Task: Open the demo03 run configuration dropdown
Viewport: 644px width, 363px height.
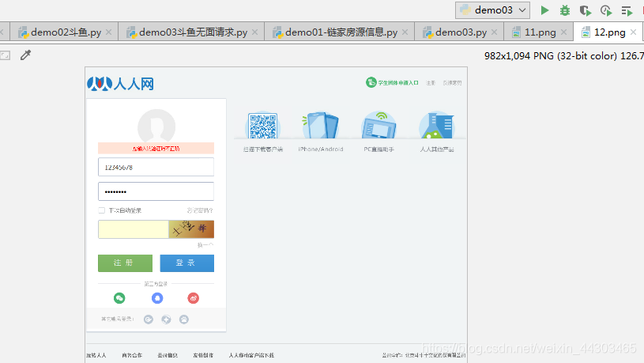Action: tap(492, 10)
